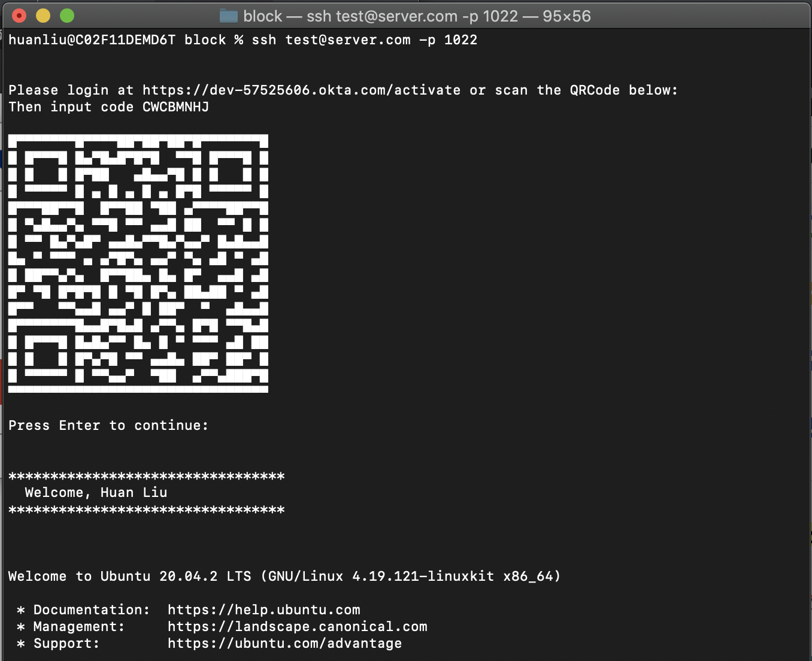The image size is (812, 661).
Task: Open the landscape.canonical.com management link
Action: (x=297, y=627)
